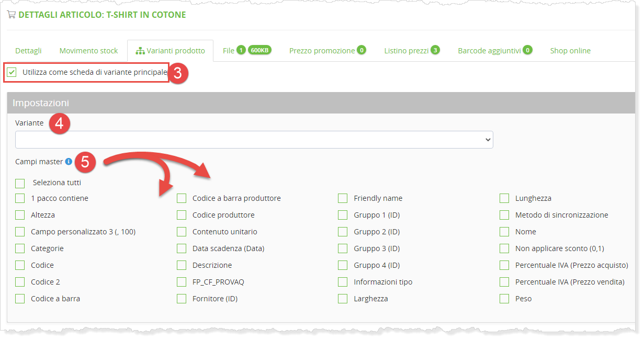Open the Variante dropdown list
Screen dimensions: 644x340
tap(254, 140)
